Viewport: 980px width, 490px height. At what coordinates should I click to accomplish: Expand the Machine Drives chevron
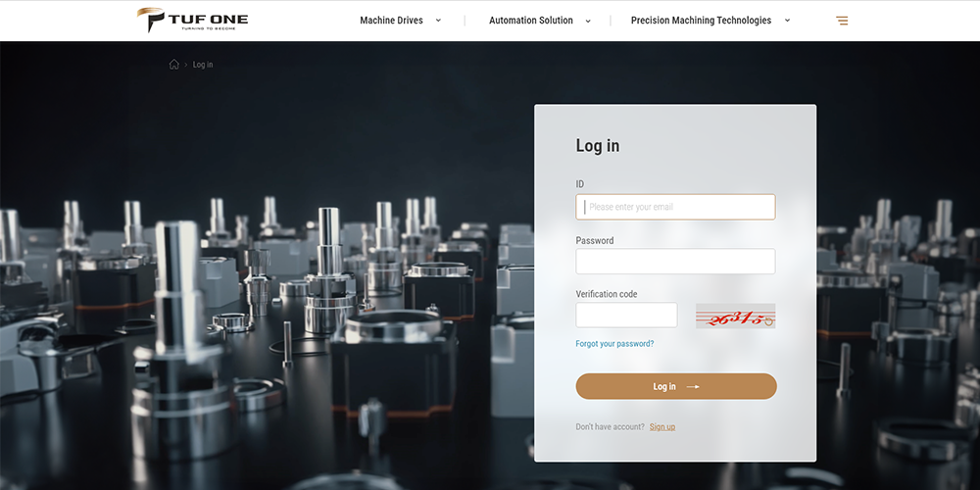point(438,21)
